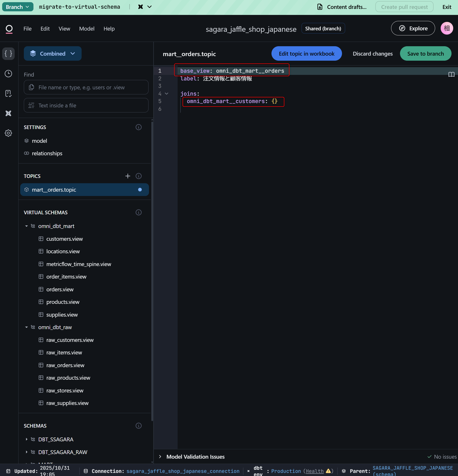The height and width of the screenshot is (476, 458).
Task: Open the settings gear in left sidebar
Action: 8,133
